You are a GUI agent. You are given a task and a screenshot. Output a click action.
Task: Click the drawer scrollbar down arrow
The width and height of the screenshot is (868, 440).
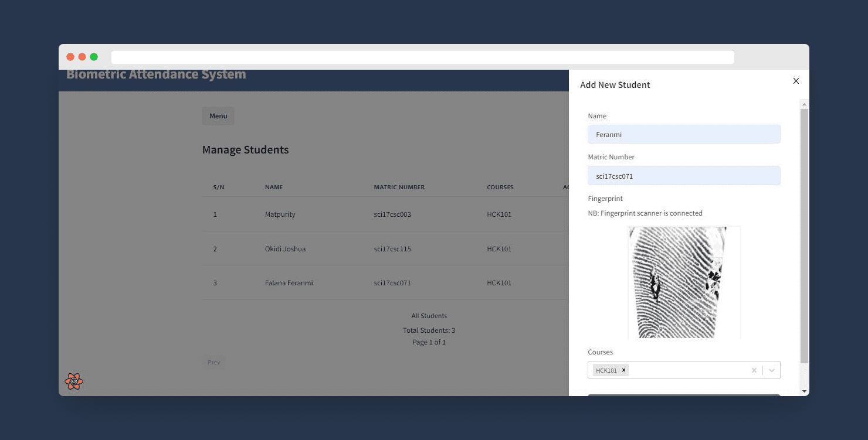[x=804, y=391]
